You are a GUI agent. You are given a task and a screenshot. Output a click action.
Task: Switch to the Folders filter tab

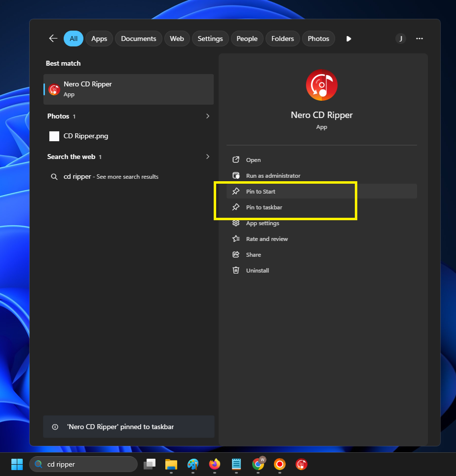coord(282,39)
